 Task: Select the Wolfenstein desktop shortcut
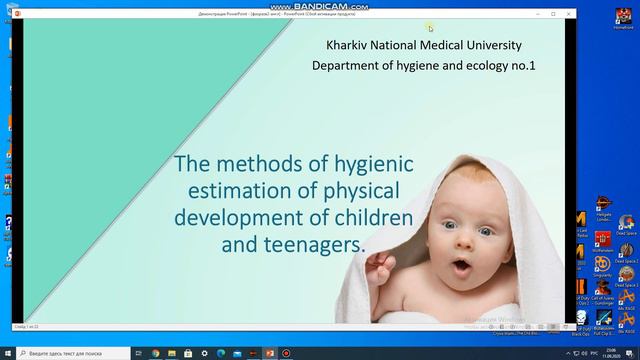click(x=603, y=241)
